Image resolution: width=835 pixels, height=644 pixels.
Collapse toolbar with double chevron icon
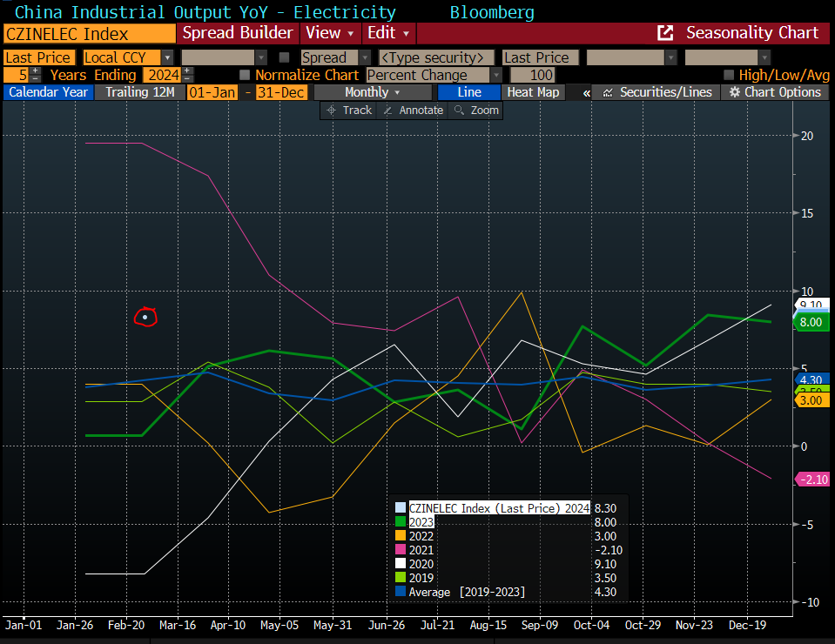pyautogui.click(x=586, y=92)
